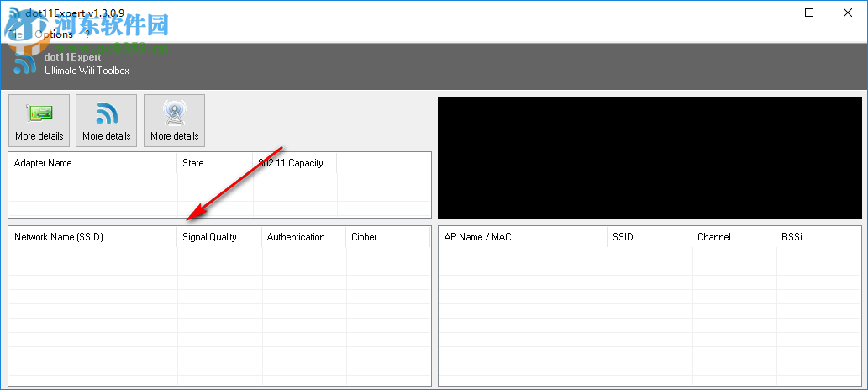Click the Channel column header

click(x=734, y=236)
